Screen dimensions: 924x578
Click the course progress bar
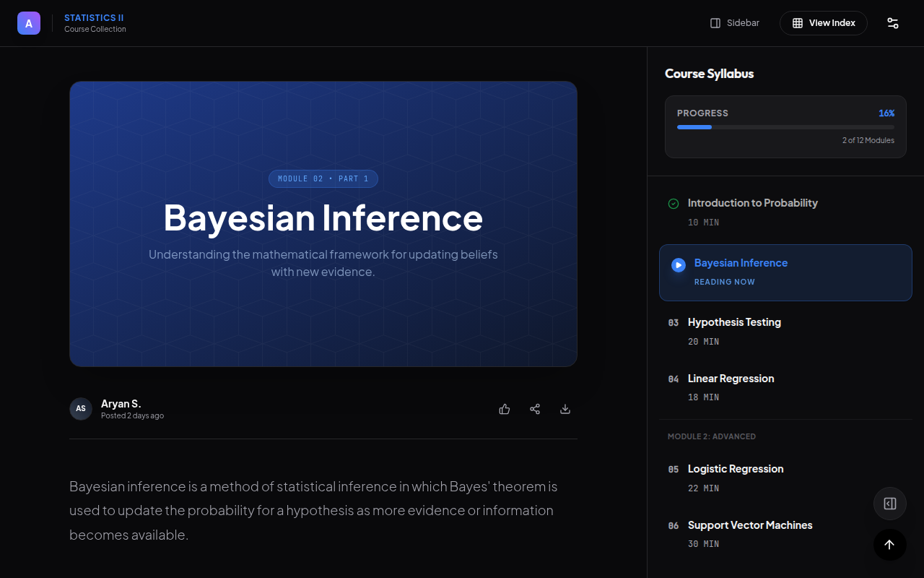pos(785,127)
